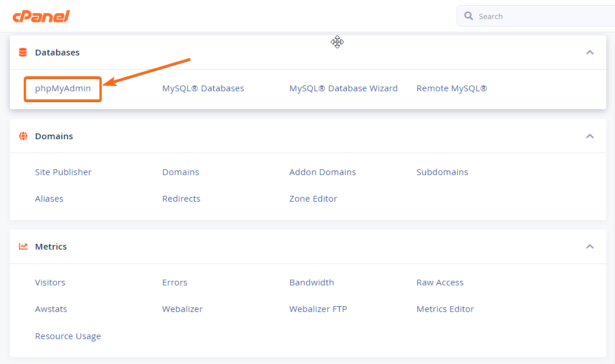Open Zone Editor
Image resolution: width=615 pixels, height=364 pixels.
313,199
